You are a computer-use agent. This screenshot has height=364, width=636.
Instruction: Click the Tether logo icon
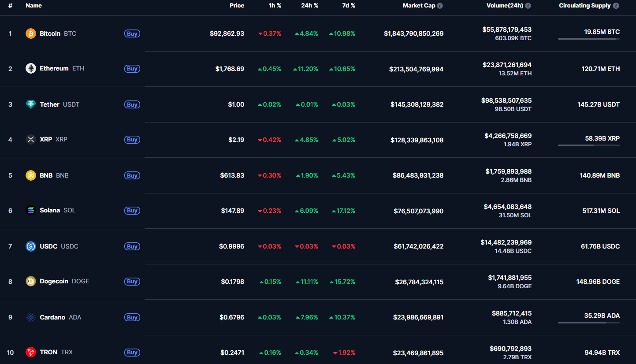click(x=30, y=104)
